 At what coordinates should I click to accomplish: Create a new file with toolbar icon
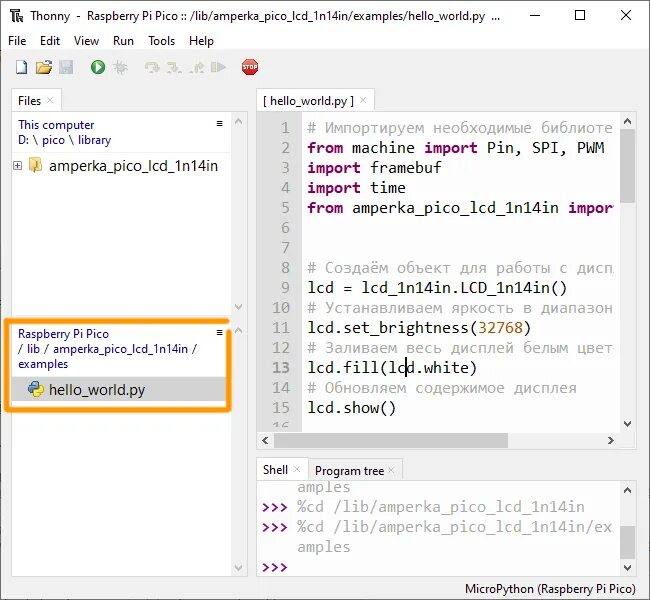[x=22, y=67]
